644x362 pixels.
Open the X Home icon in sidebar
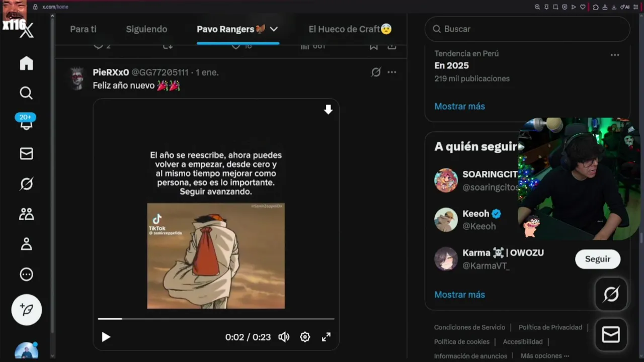pos(27,63)
